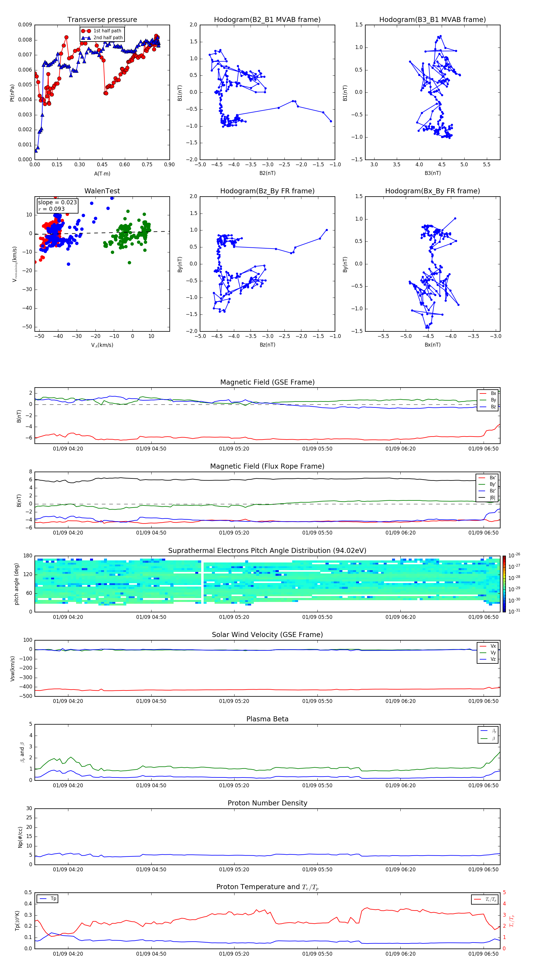
Task: Select the green "β" Plasma Beta legend entry
Action: (488, 739)
